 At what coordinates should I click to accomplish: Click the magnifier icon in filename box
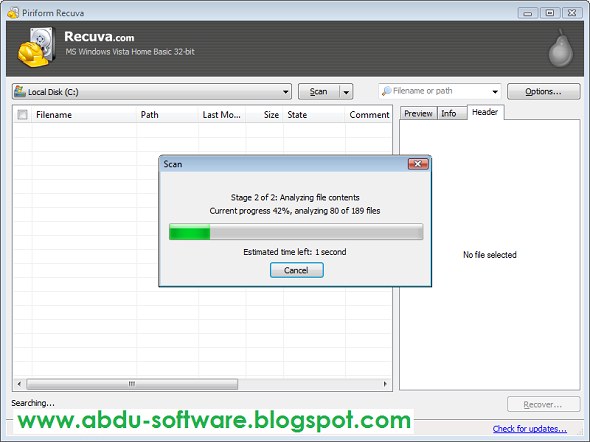pyautogui.click(x=386, y=91)
